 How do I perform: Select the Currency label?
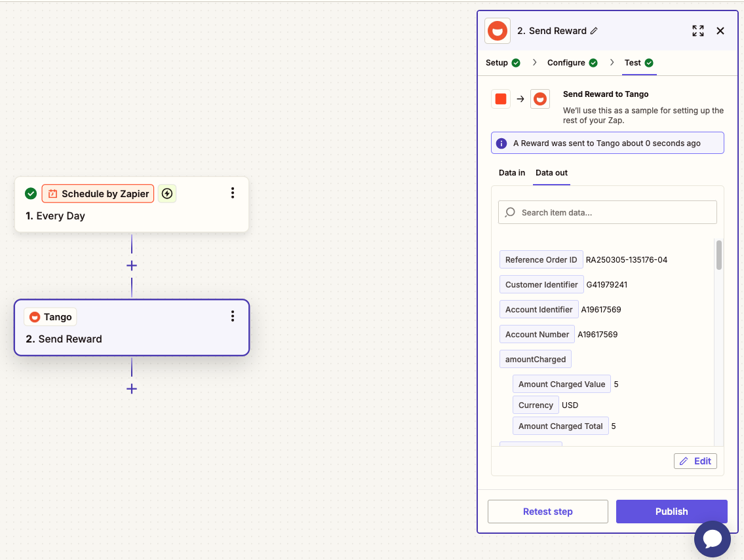point(536,405)
